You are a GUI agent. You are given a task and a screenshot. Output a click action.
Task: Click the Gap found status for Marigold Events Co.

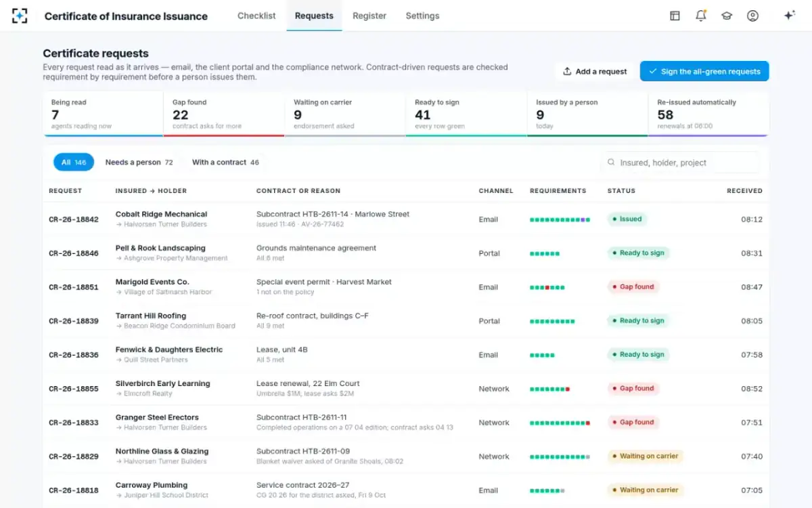[x=633, y=287]
